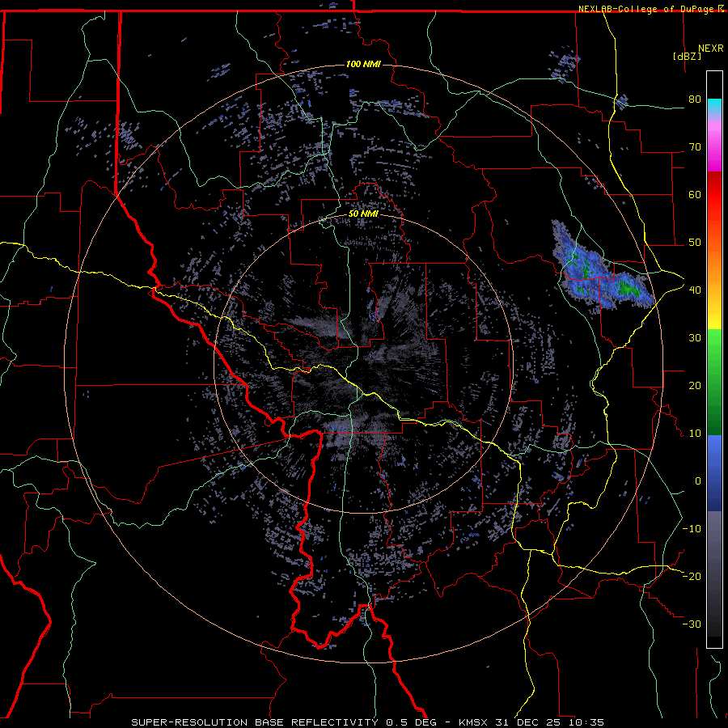Screen dimensions: 728x728
Task: Click the SUPER-RESOLUTION BASE REFLECTIVITY caption text
Action: [x=255, y=722]
